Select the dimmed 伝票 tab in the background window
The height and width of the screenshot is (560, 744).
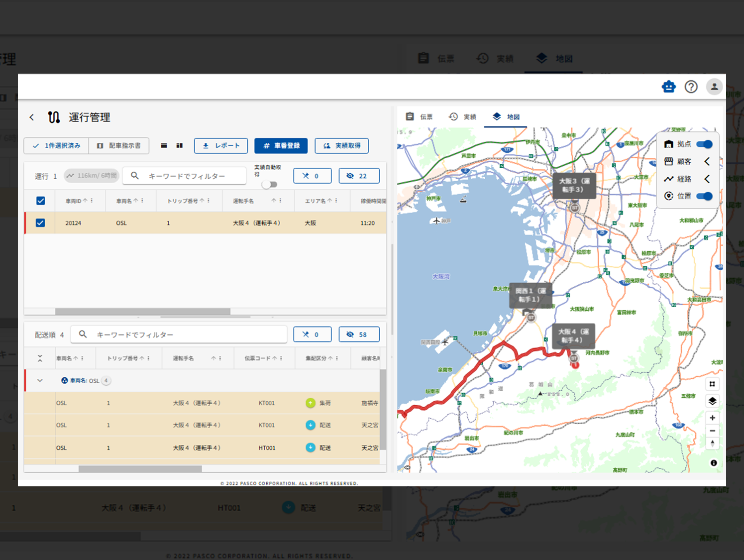click(436, 59)
